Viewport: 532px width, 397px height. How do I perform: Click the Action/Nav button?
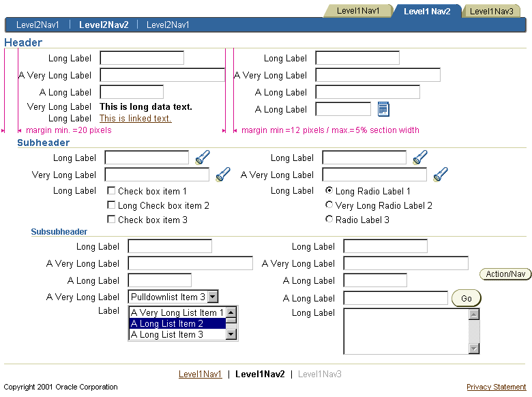click(x=505, y=274)
